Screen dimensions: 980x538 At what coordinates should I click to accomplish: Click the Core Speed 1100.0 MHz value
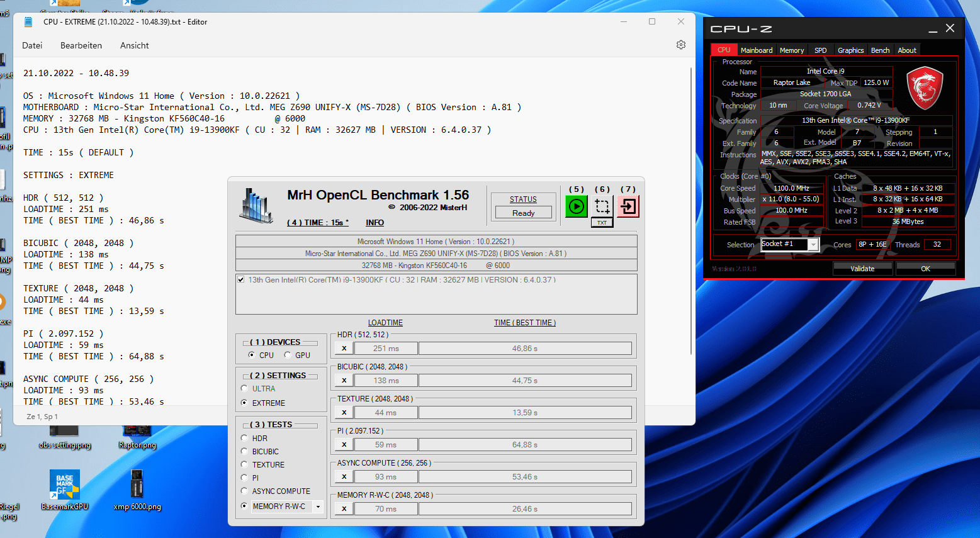pyautogui.click(x=791, y=188)
